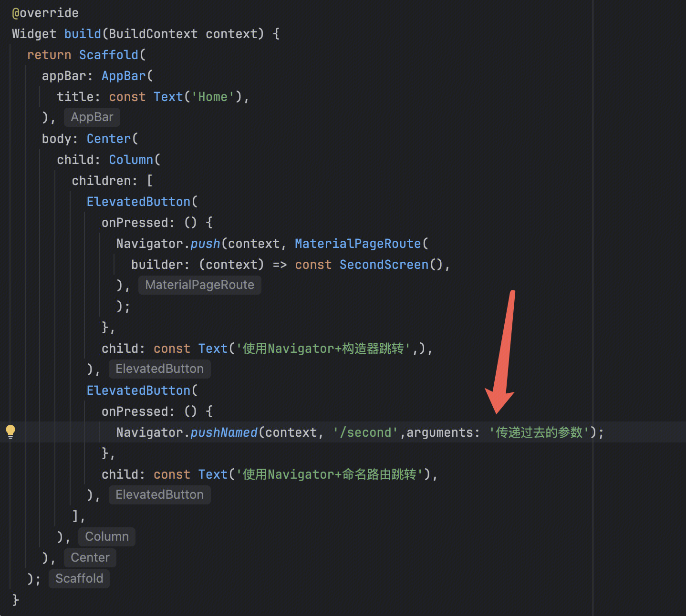Click the '/second' route string
Screen dimensions: 686x616
(365, 432)
